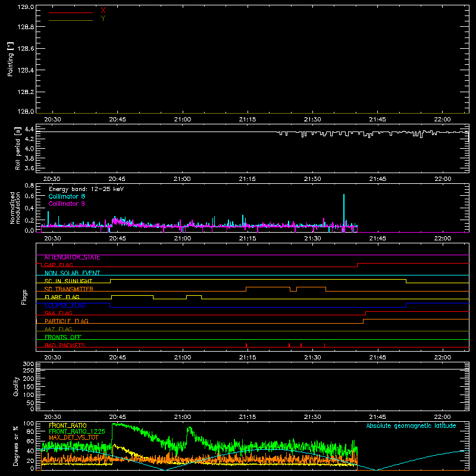Viewport: 476px width, 476px height.
Task: Select the 'Collimator 9' legend entry
Action: [67, 203]
